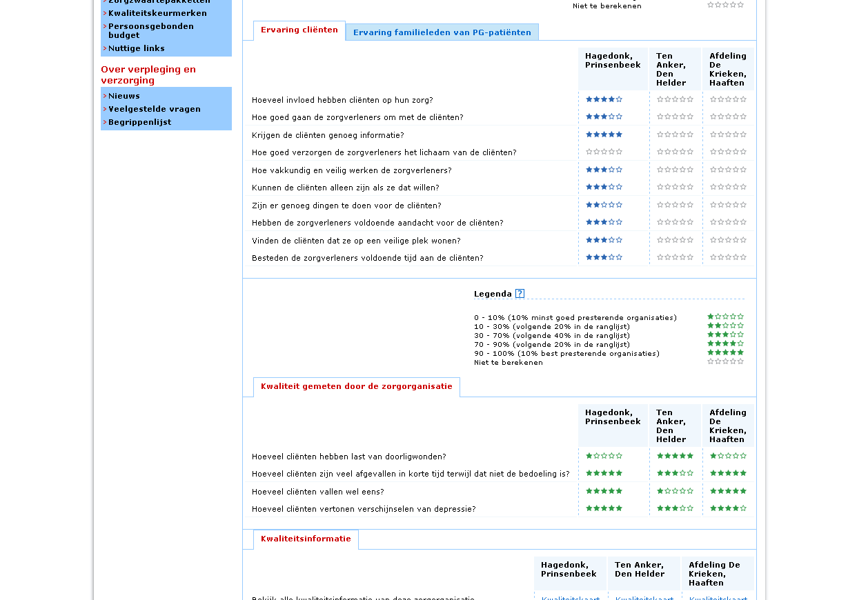The image size is (868, 600).
Task: Switch to 'Ervaring familieleden van PG-patiënten' tab
Action: pos(442,32)
